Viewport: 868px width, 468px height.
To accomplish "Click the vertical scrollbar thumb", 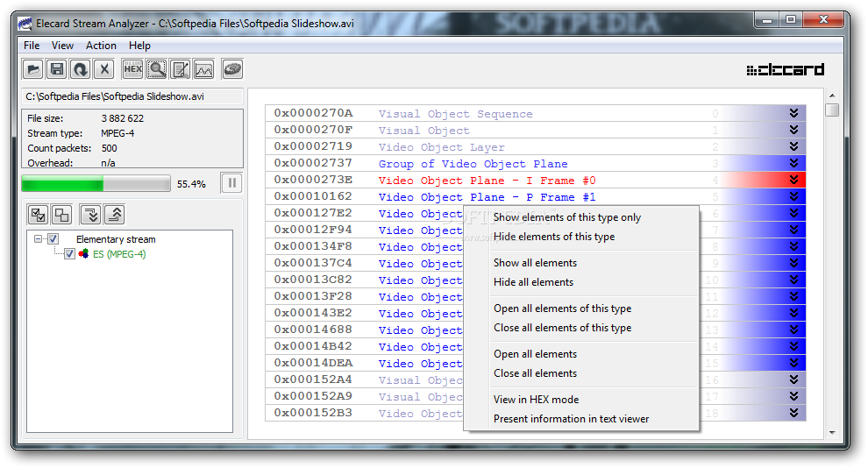I will click(x=832, y=110).
